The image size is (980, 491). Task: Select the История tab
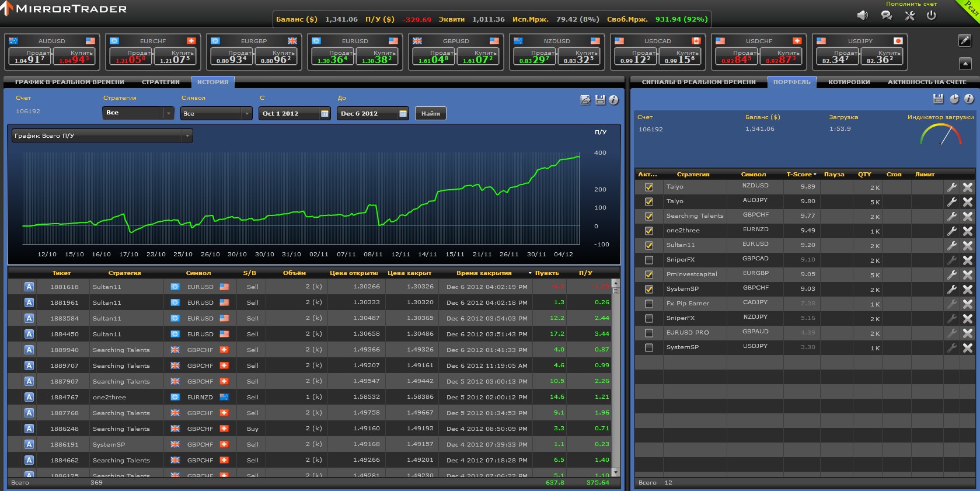(x=213, y=82)
